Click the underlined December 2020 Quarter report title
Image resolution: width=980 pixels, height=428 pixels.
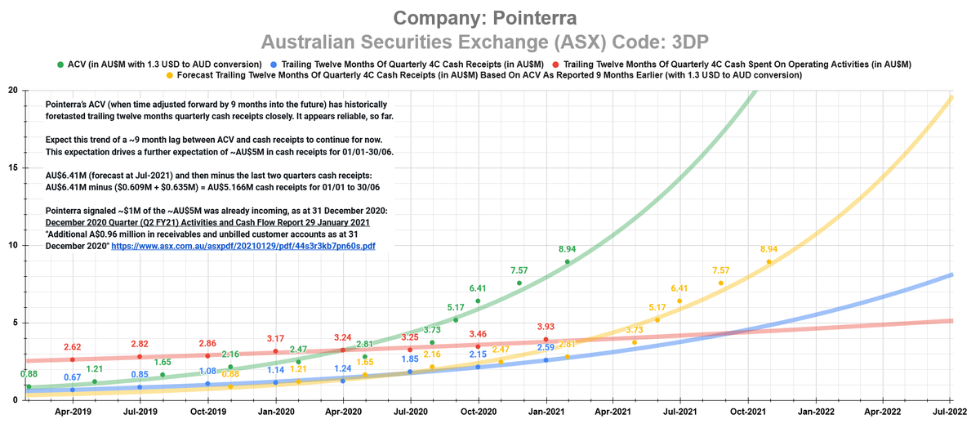click(x=207, y=222)
